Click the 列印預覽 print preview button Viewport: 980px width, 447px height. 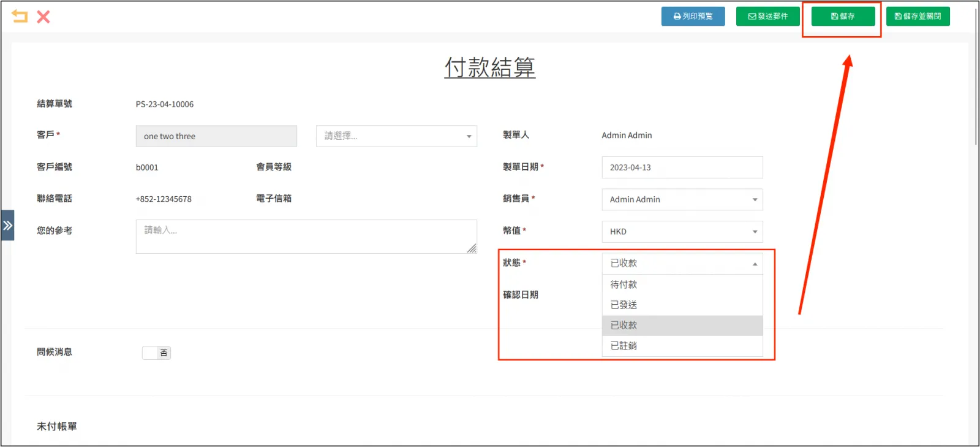pyautogui.click(x=693, y=17)
